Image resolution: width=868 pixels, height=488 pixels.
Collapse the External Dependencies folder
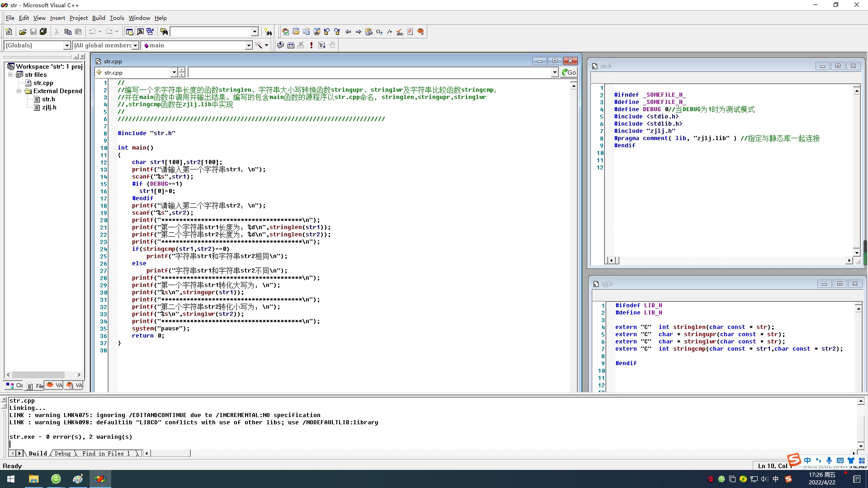(19, 91)
